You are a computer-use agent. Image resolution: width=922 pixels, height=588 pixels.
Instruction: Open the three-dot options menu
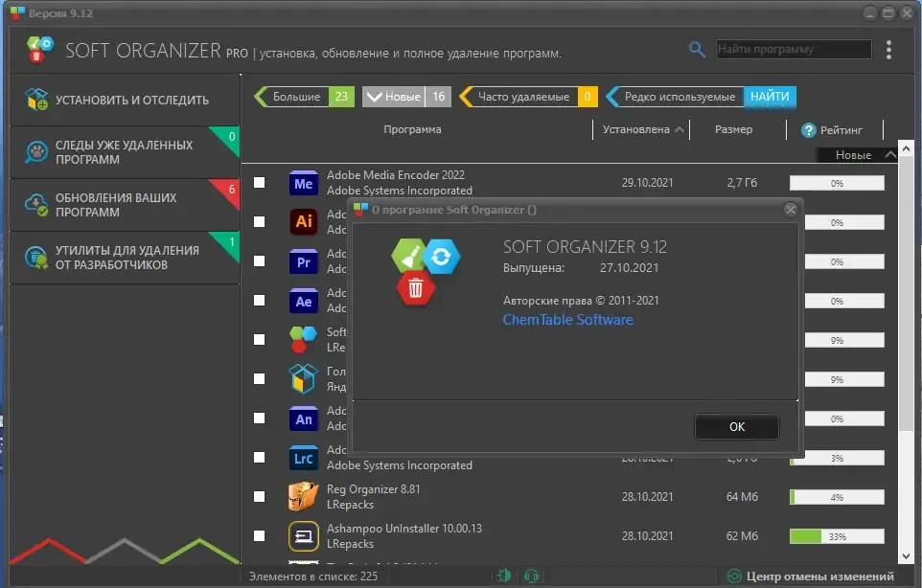[888, 50]
